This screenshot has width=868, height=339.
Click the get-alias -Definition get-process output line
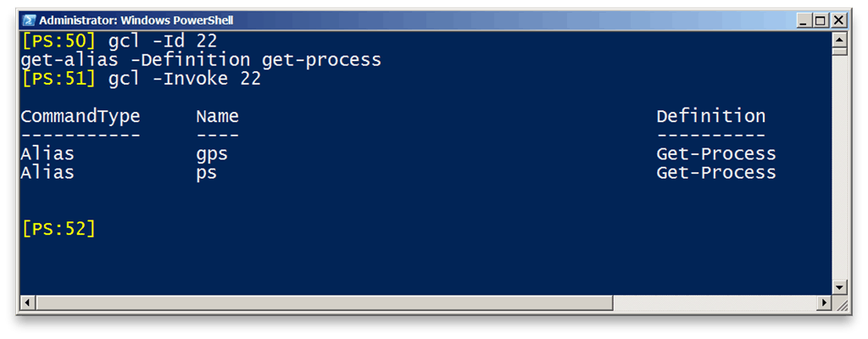coord(201,60)
